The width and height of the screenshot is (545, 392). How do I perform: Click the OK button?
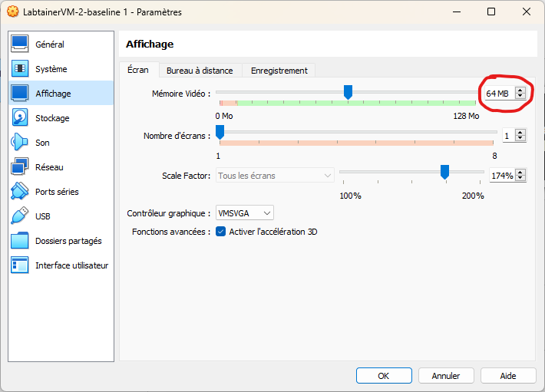pos(383,376)
